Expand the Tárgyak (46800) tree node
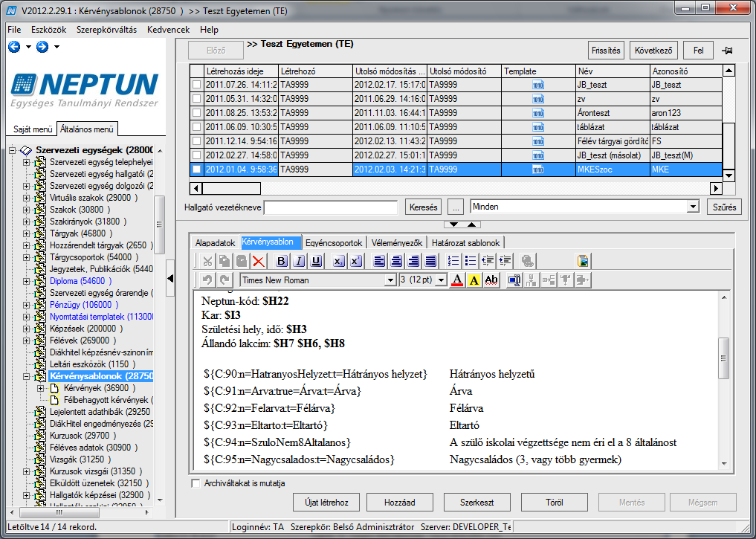Viewport: 756px width, 539px height. pyautogui.click(x=27, y=234)
